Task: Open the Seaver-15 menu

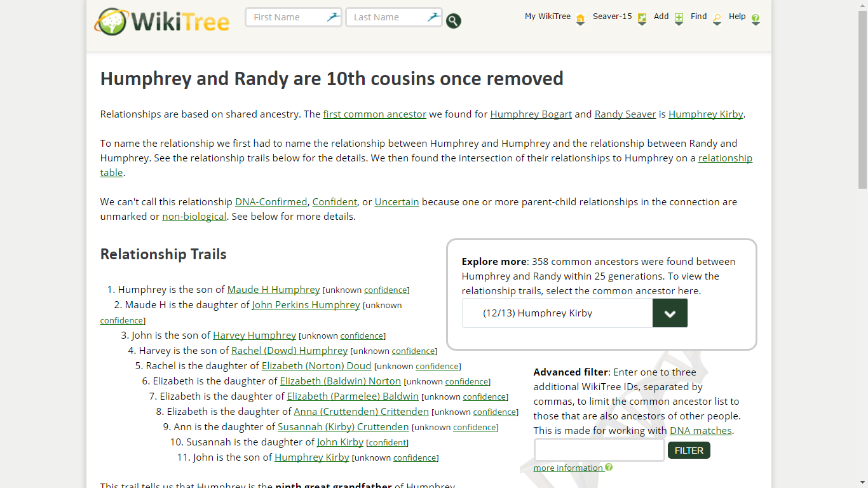Action: pos(613,17)
